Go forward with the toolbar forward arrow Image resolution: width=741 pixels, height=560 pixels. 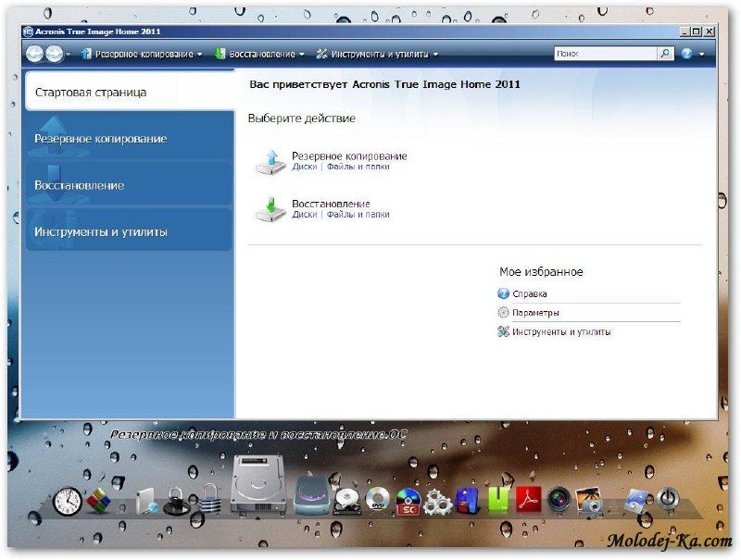click(x=54, y=54)
